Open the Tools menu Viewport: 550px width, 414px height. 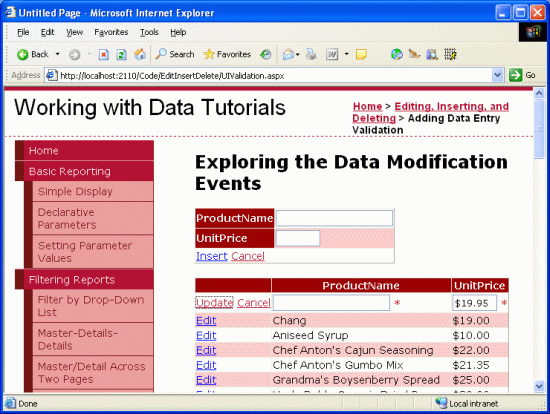point(149,32)
